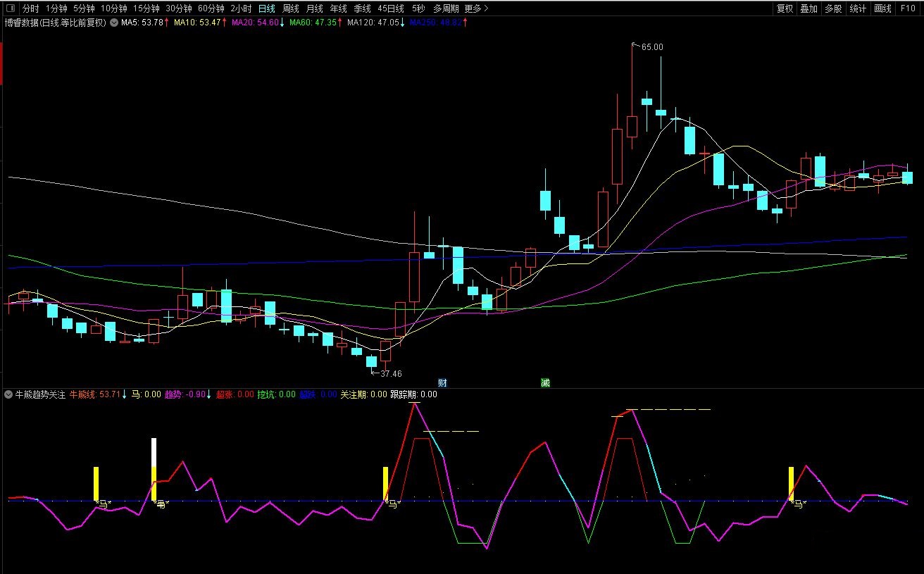
Task: Open the 画线 drawing tools button
Action: (x=882, y=8)
